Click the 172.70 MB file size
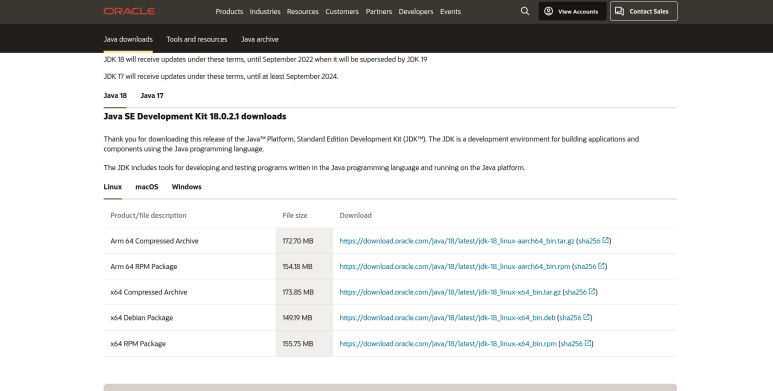Image resolution: width=773 pixels, height=391 pixels. [298, 241]
